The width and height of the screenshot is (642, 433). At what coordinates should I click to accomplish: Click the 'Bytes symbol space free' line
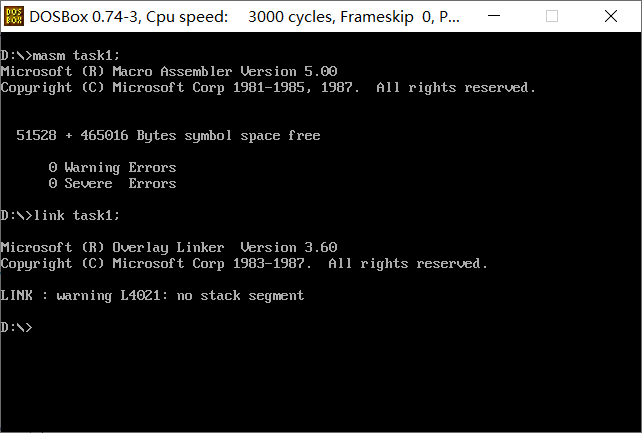(168, 135)
